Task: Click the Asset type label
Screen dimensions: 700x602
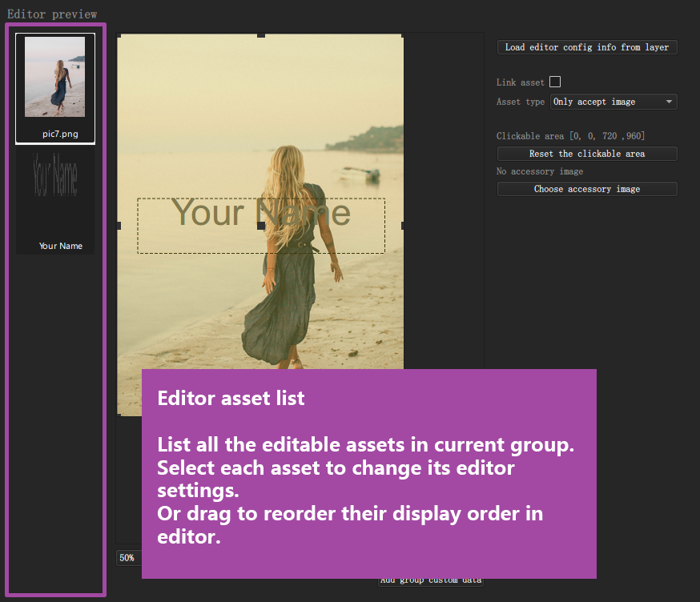Action: tap(520, 102)
